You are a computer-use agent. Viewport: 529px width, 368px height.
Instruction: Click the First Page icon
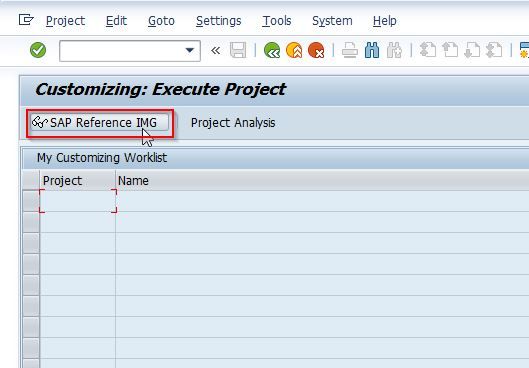pos(427,51)
